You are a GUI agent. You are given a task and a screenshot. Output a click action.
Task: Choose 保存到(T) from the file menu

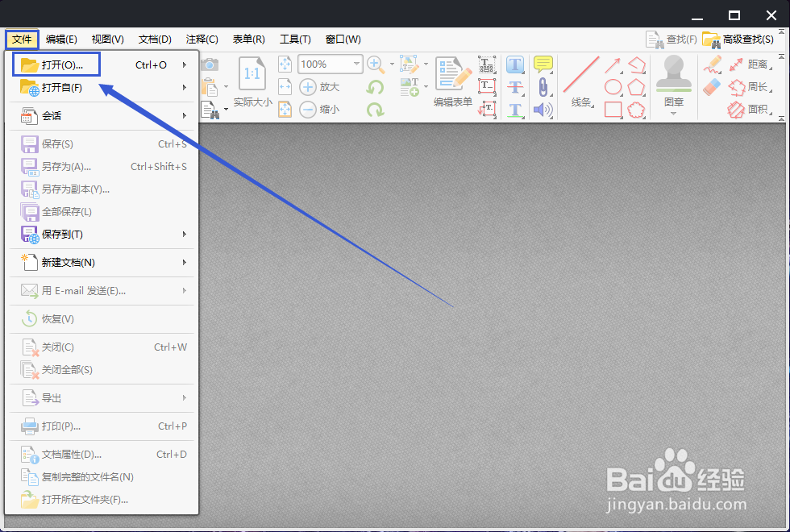[102, 235]
